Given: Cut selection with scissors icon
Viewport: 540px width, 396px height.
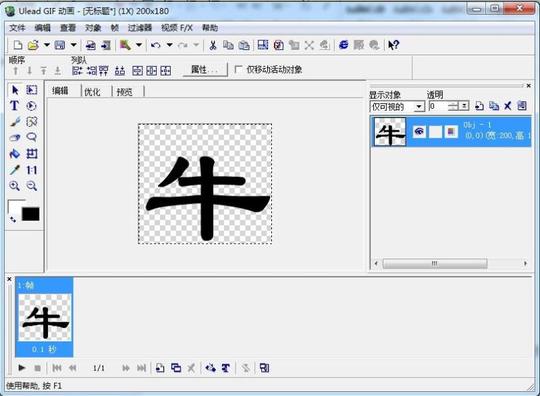Looking at the screenshot, I should [213, 45].
